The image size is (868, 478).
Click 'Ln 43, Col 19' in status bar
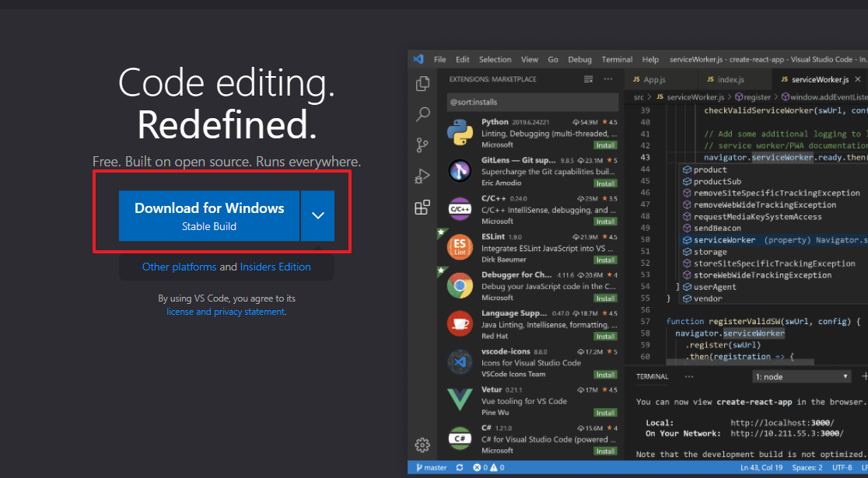point(763,467)
